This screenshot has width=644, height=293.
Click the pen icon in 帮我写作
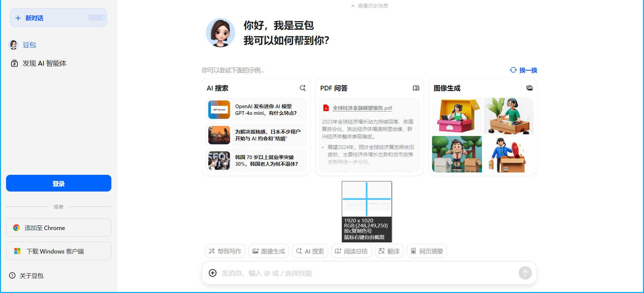[212, 251]
